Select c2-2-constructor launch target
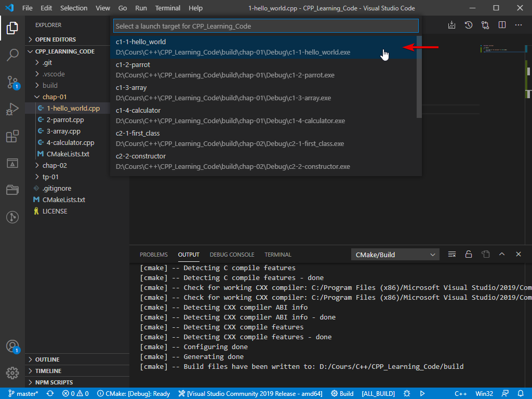 [264, 162]
